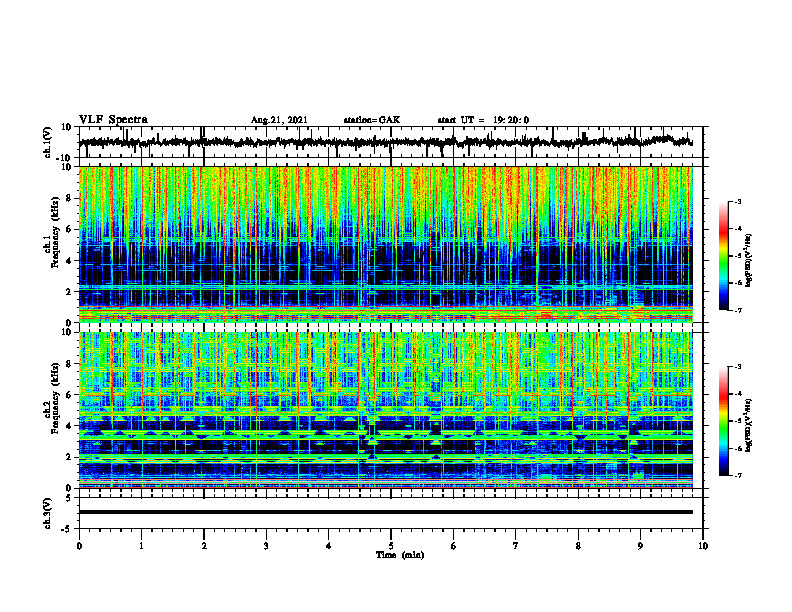Click the Time axis tick label 1
The height and width of the screenshot is (612, 792).
point(141,546)
